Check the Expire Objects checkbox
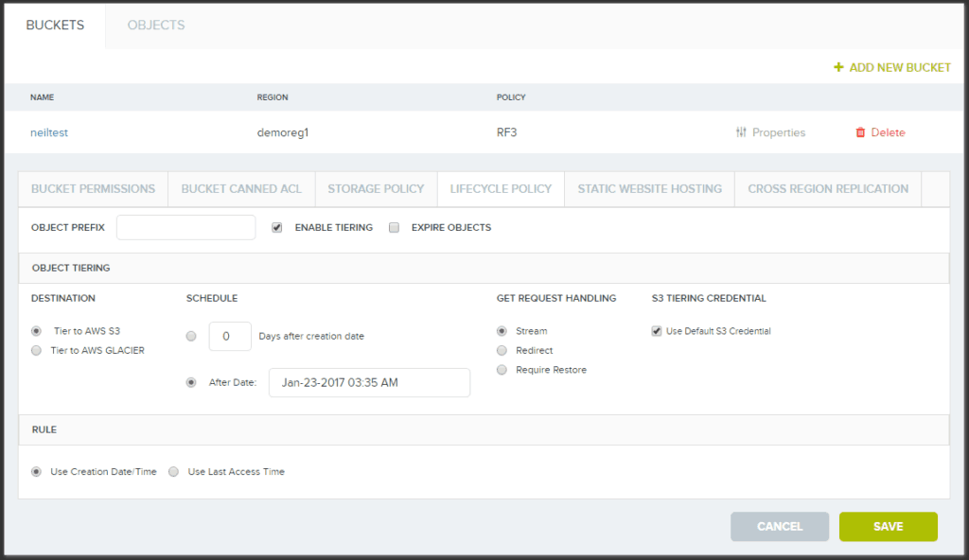969x560 pixels. click(395, 227)
